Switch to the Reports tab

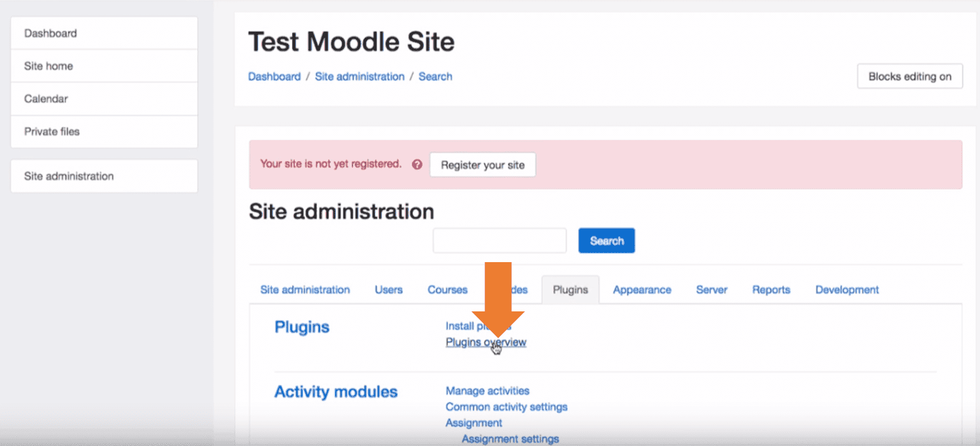pyautogui.click(x=771, y=289)
